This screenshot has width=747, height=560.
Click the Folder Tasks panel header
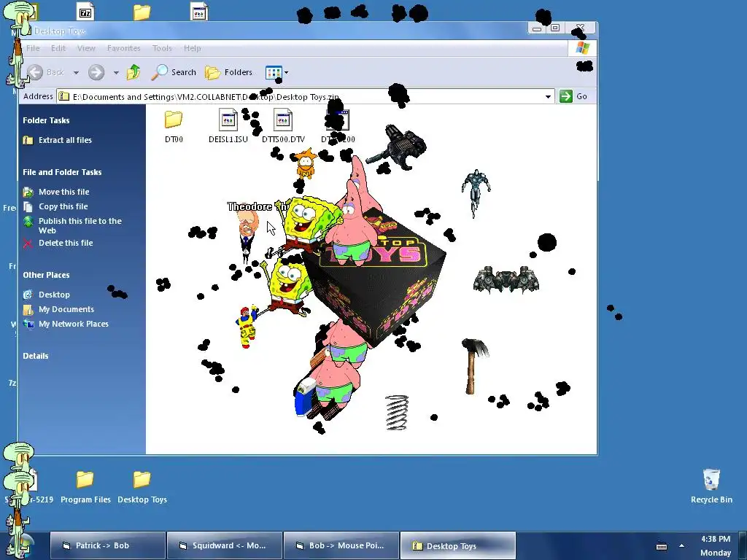46,120
